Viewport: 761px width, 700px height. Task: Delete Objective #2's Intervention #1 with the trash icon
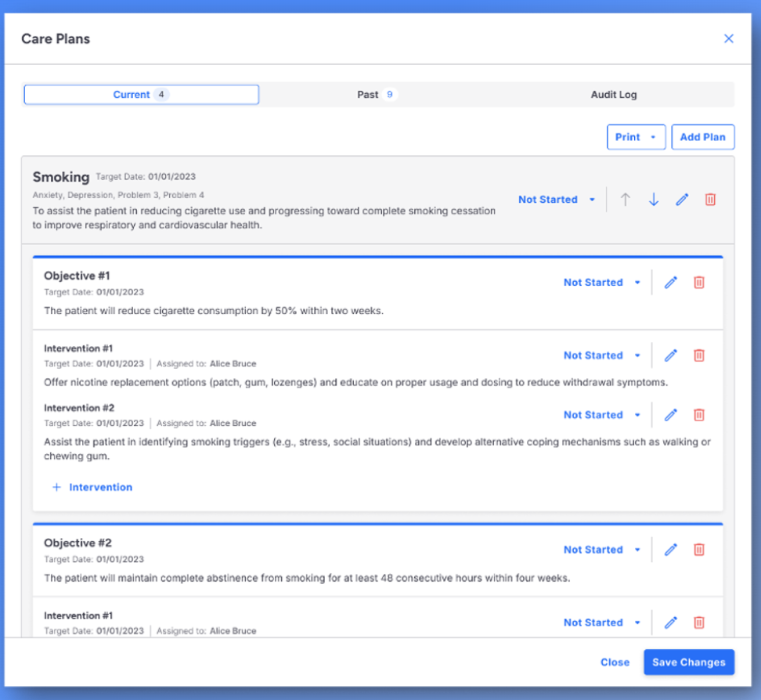click(699, 622)
